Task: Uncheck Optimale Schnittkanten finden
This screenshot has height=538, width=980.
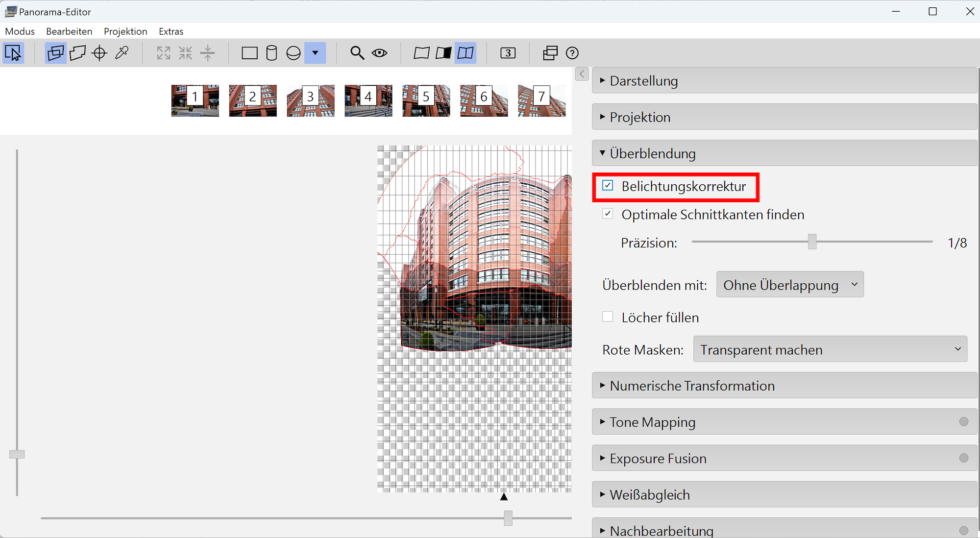Action: coord(608,214)
